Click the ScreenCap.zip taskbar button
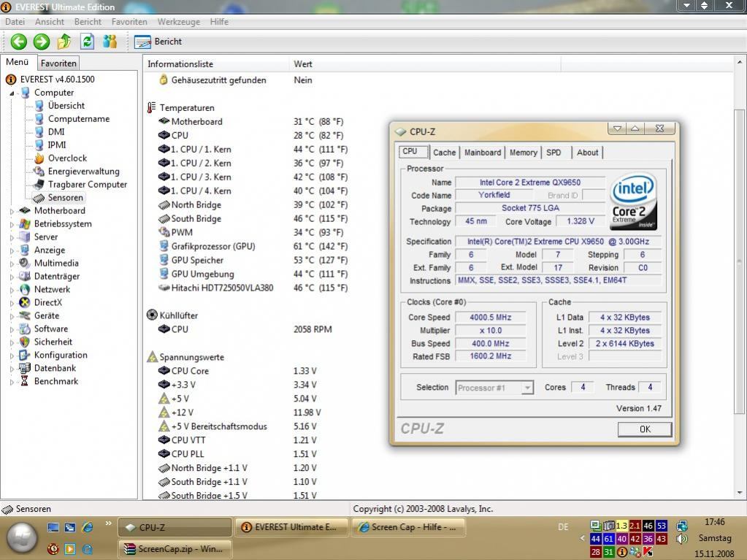Viewport: 747px width, 560px height. click(175, 549)
